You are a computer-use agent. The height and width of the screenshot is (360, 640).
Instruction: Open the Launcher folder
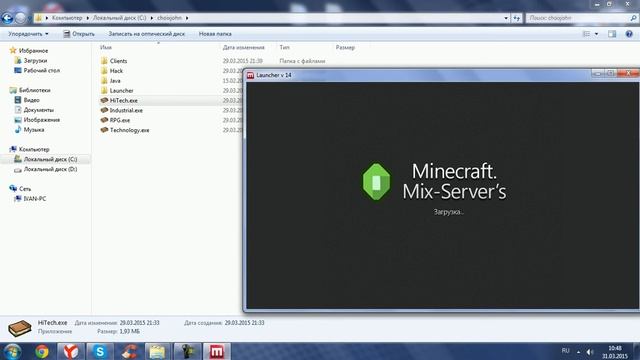[x=121, y=90]
